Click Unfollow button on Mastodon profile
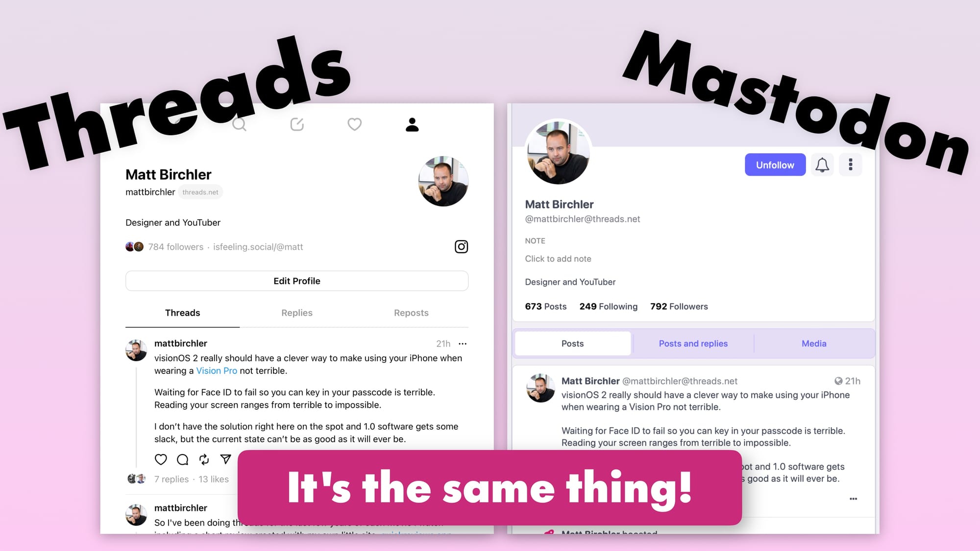 [775, 164]
